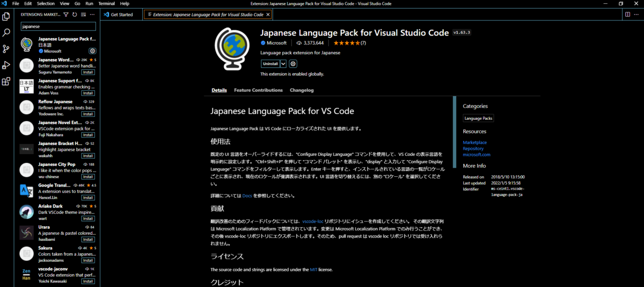Viewport: 644px width, 287px height.
Task: Click the extensions search box containing japanese
Action: [58, 26]
